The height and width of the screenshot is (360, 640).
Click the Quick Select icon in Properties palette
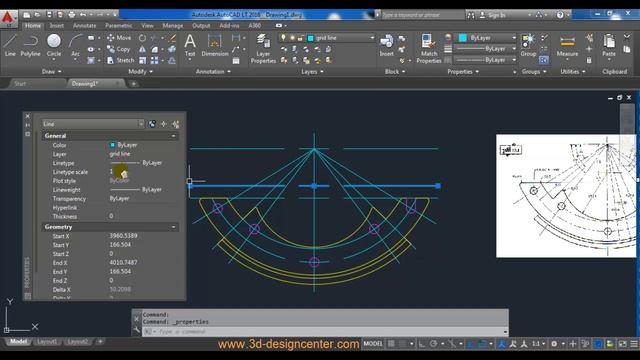(x=176, y=124)
